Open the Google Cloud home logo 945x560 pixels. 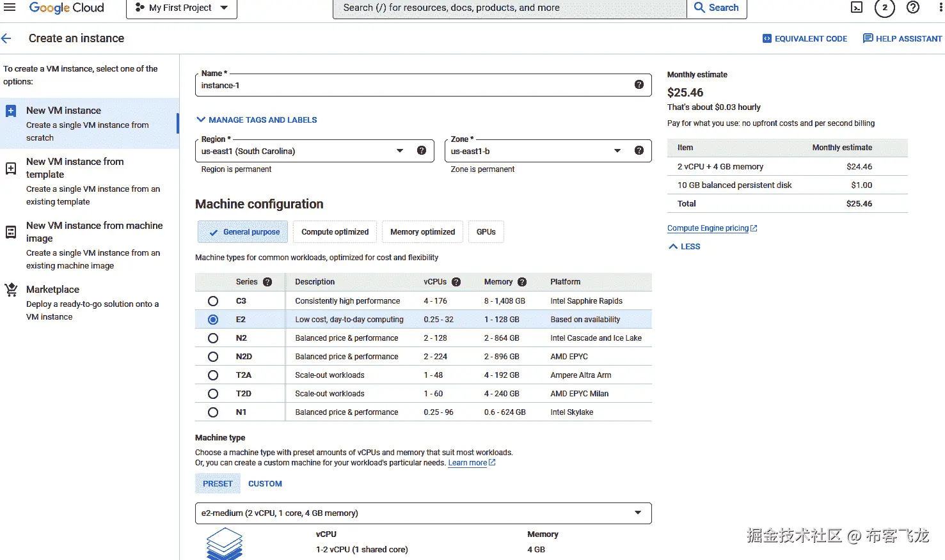67,8
